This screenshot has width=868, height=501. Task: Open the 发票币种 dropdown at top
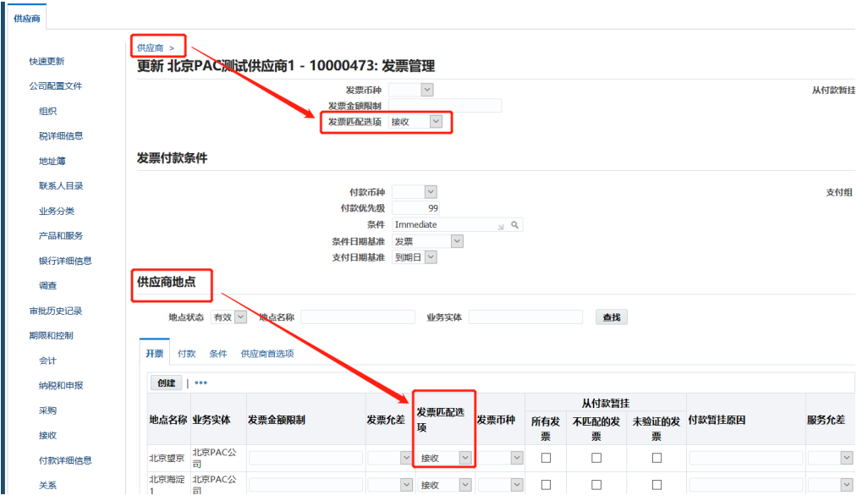[x=411, y=90]
